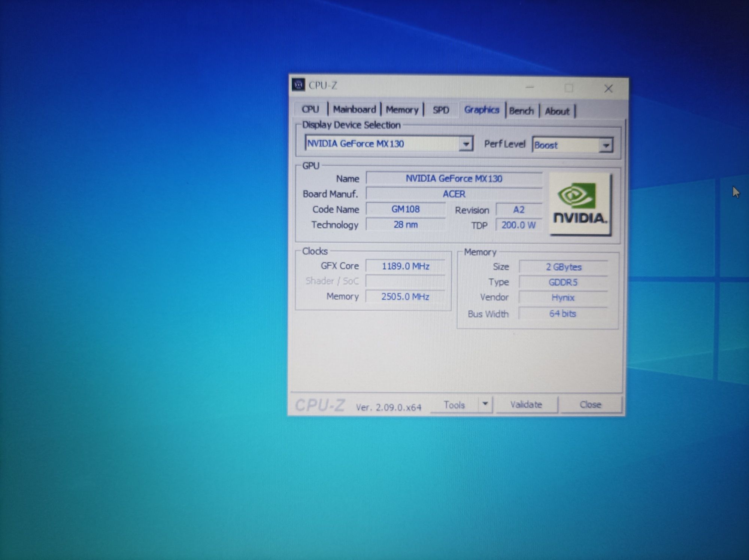Click the Validate button

click(526, 405)
